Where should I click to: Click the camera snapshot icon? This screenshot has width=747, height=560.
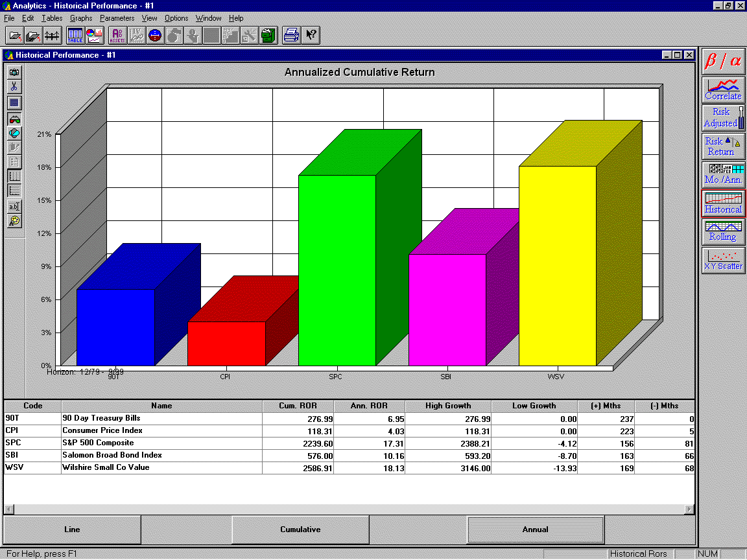click(14, 72)
